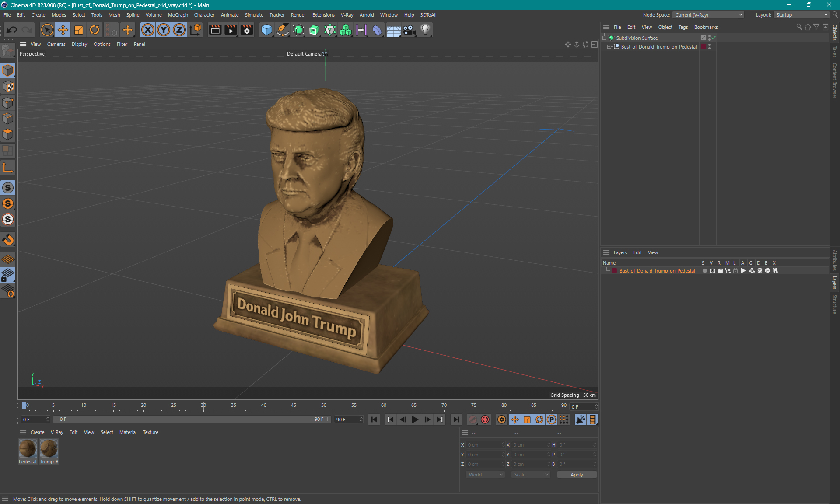Open the Material manager Create menu
The height and width of the screenshot is (504, 840).
(x=37, y=432)
